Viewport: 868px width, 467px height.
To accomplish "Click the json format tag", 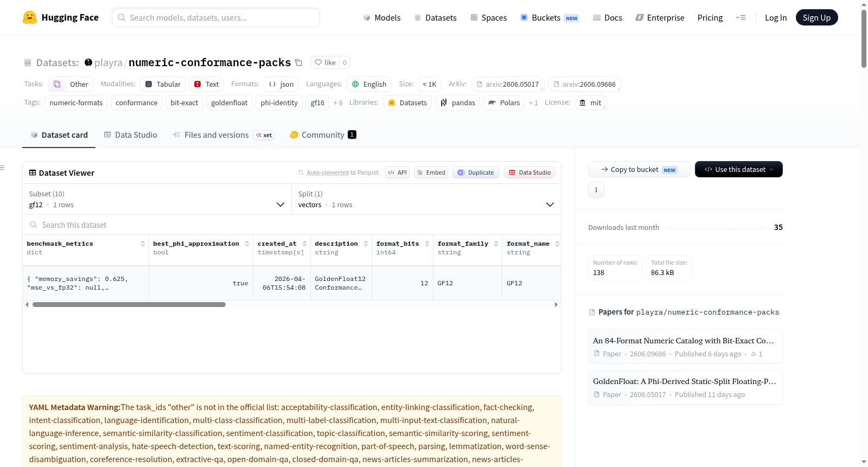I will click(x=281, y=84).
